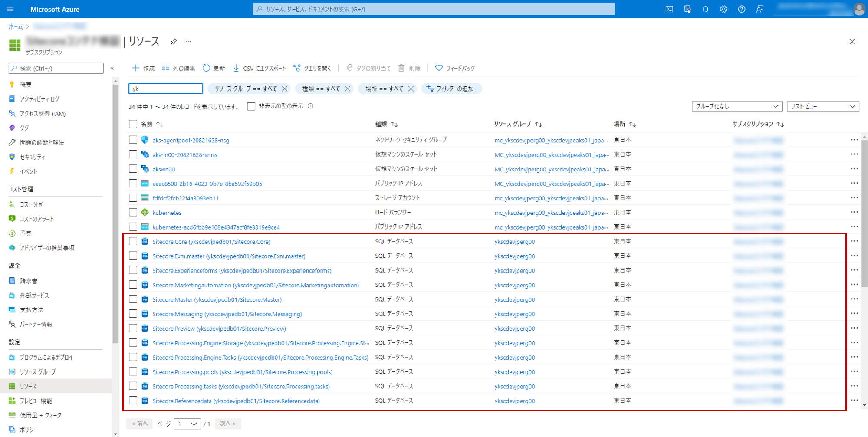Open クエリを開く query

click(x=312, y=68)
